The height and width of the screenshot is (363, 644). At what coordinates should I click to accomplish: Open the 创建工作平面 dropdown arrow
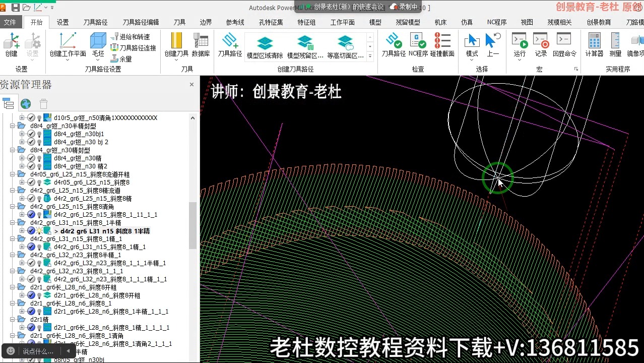(x=68, y=60)
